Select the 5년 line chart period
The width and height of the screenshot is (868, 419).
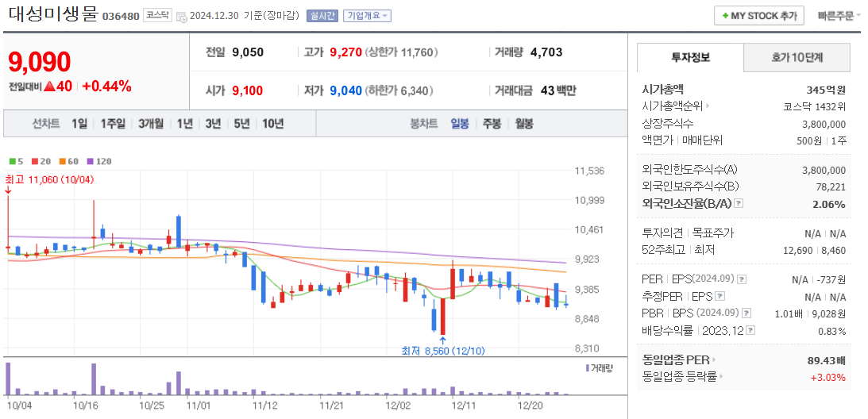tap(242, 124)
